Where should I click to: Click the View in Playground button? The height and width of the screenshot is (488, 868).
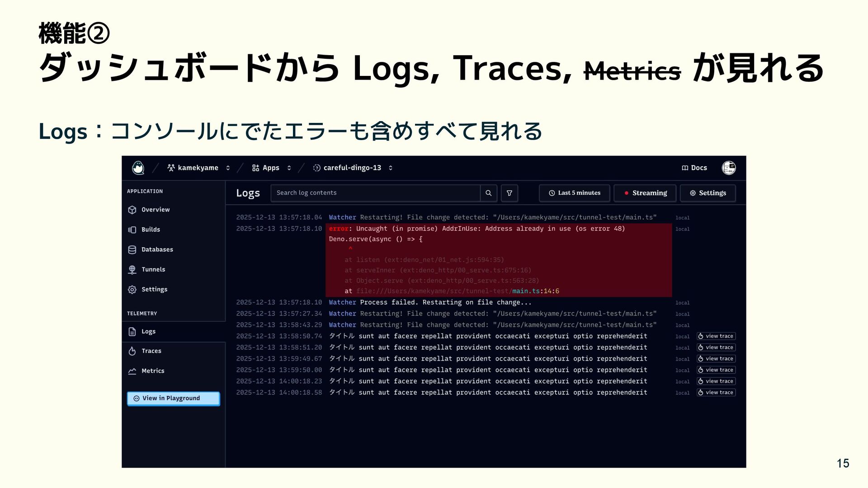pos(173,399)
